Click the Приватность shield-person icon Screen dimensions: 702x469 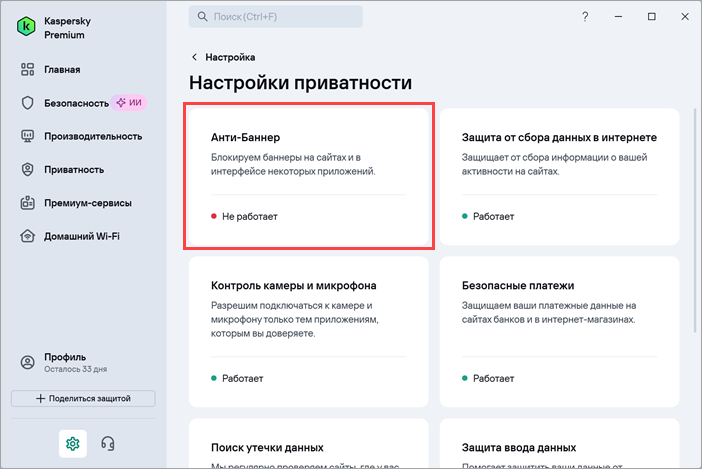[x=27, y=170]
